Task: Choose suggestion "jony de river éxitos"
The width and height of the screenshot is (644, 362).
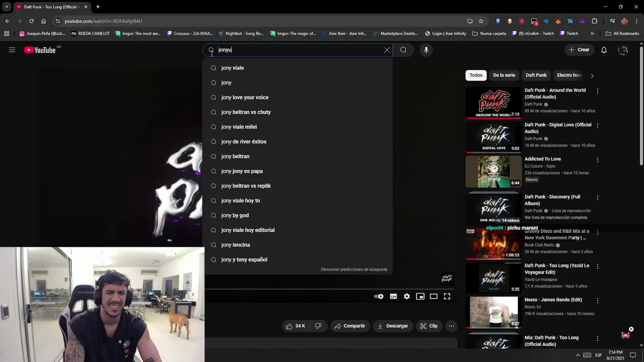Action: pos(298,142)
